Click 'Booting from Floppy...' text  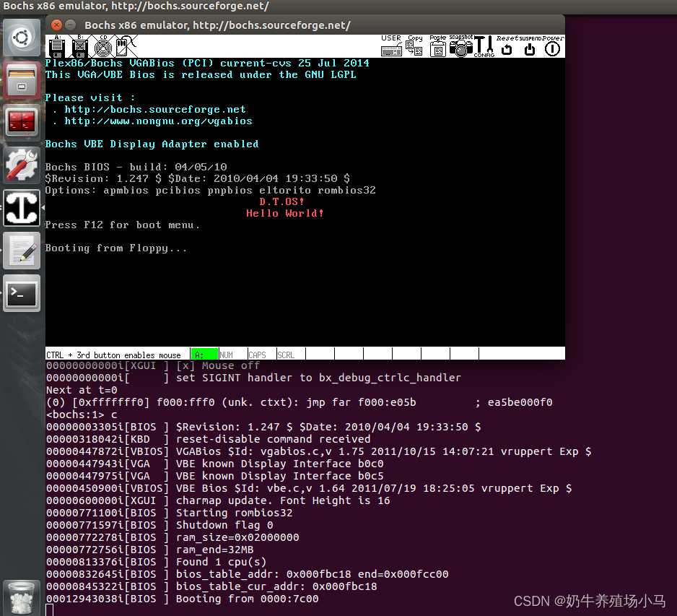116,248
